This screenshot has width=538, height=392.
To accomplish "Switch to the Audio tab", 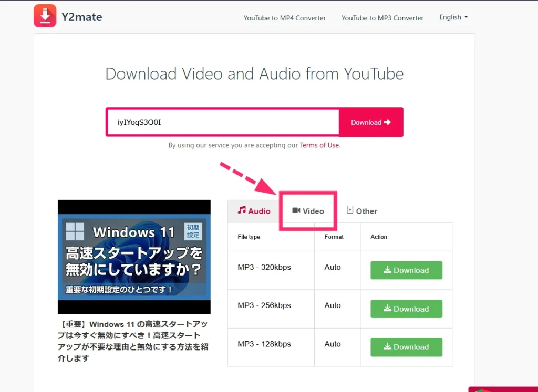I will [x=254, y=211].
